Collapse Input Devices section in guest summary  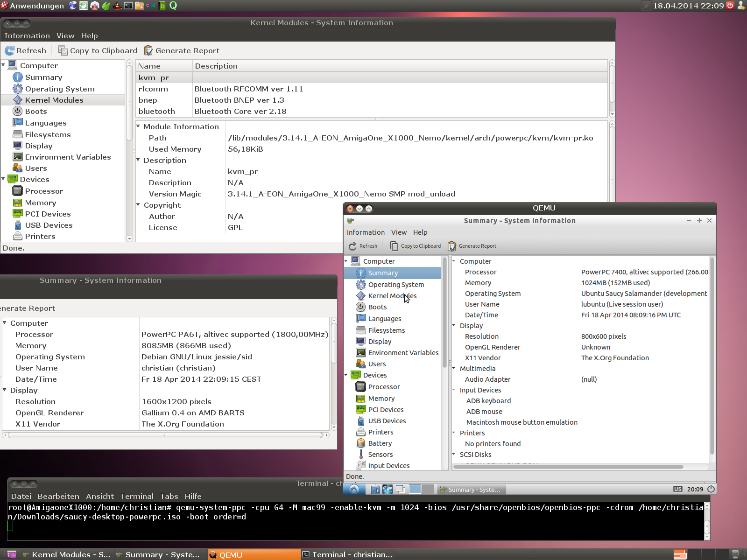coord(454,390)
